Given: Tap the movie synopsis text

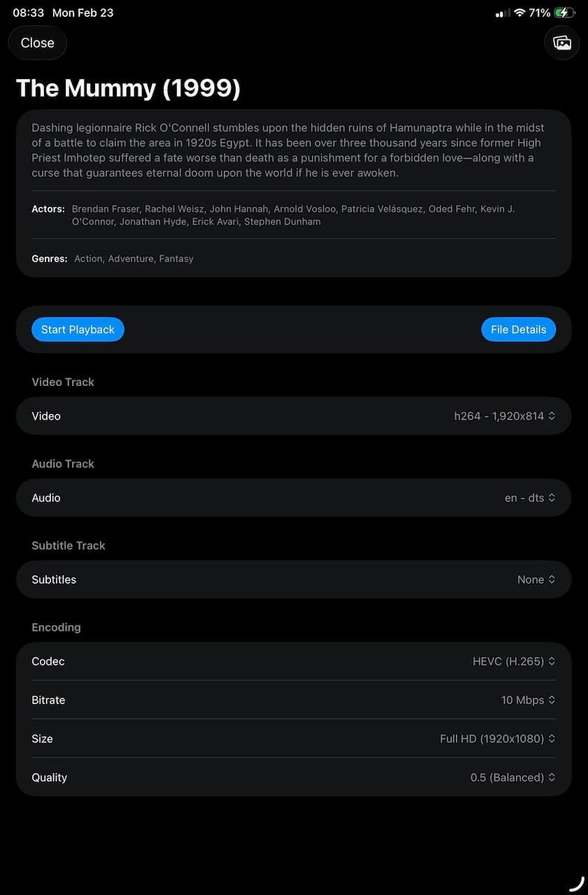Looking at the screenshot, I should click(288, 150).
